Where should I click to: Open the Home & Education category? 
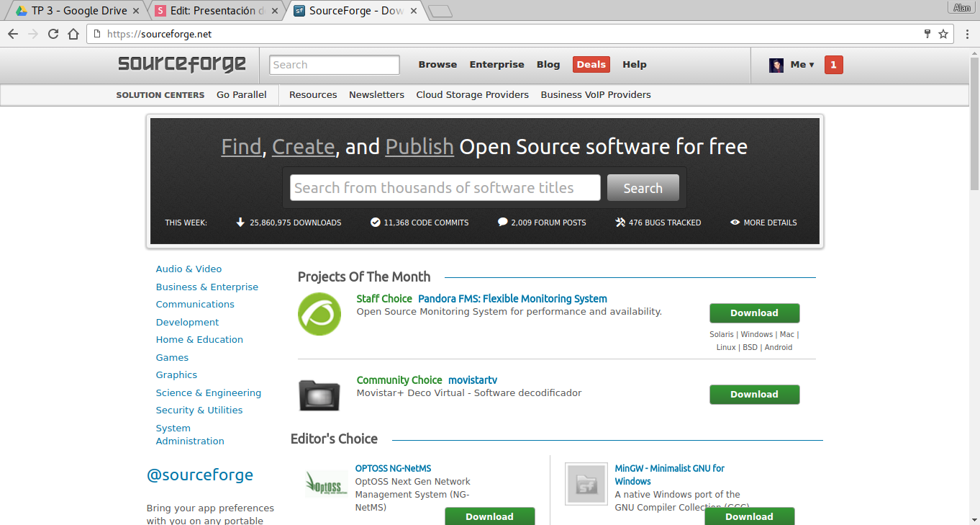(199, 340)
